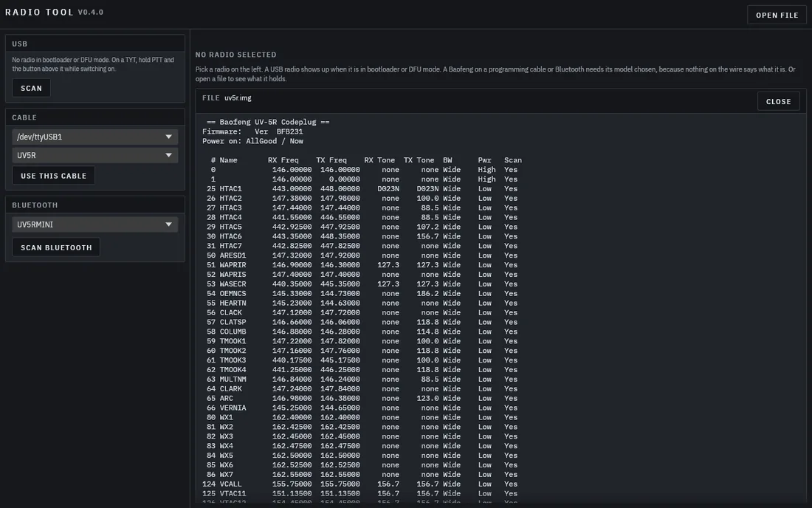Select channel 86 WX7 row
This screenshot has width=812, height=508.
pyautogui.click(x=362, y=474)
